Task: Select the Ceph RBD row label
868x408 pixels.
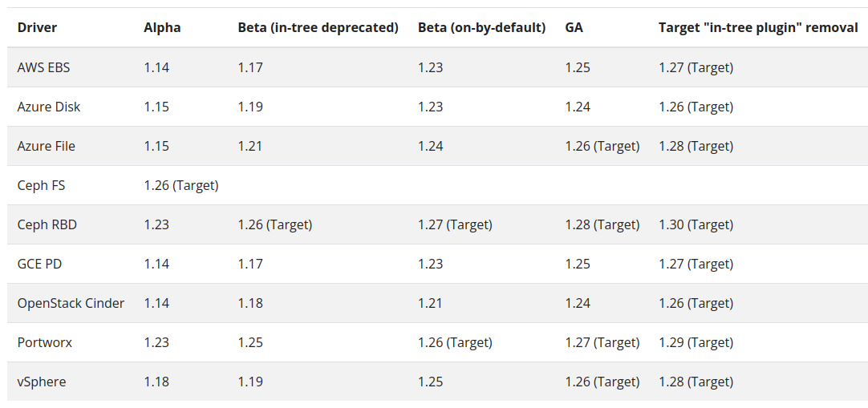Action: coord(47,224)
